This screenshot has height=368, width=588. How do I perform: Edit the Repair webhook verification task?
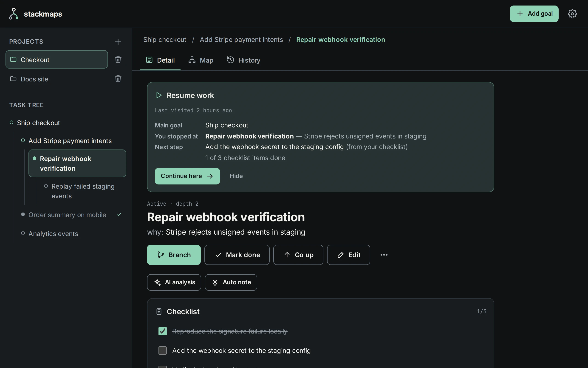point(348,255)
